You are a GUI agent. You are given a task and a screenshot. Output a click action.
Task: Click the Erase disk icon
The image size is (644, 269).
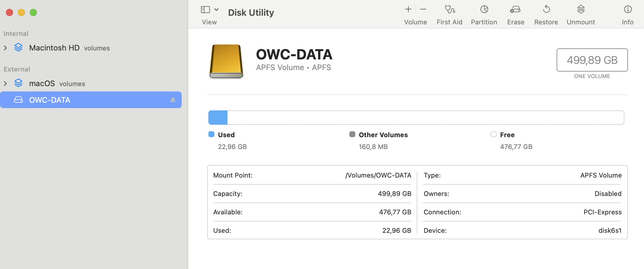click(515, 10)
